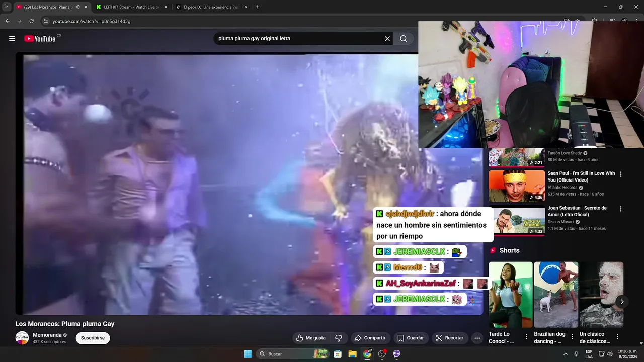
Task: Reload the current page
Action: tap(31, 21)
